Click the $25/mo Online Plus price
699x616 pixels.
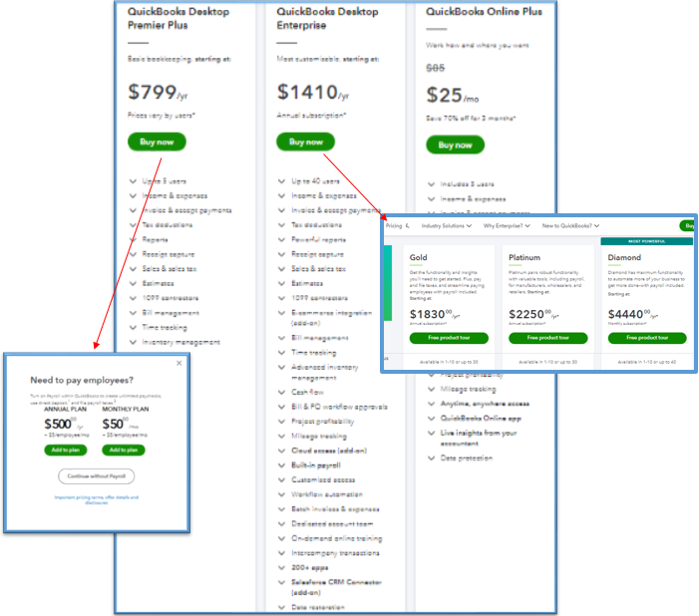point(452,96)
